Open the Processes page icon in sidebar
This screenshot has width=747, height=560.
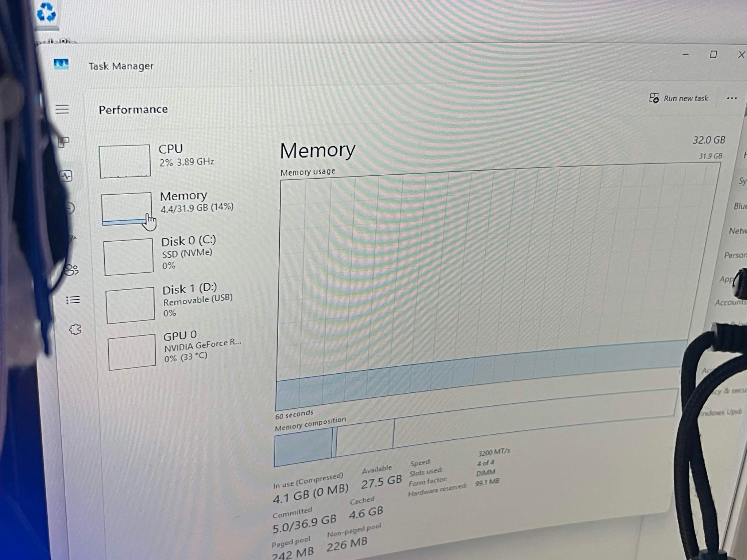64,142
